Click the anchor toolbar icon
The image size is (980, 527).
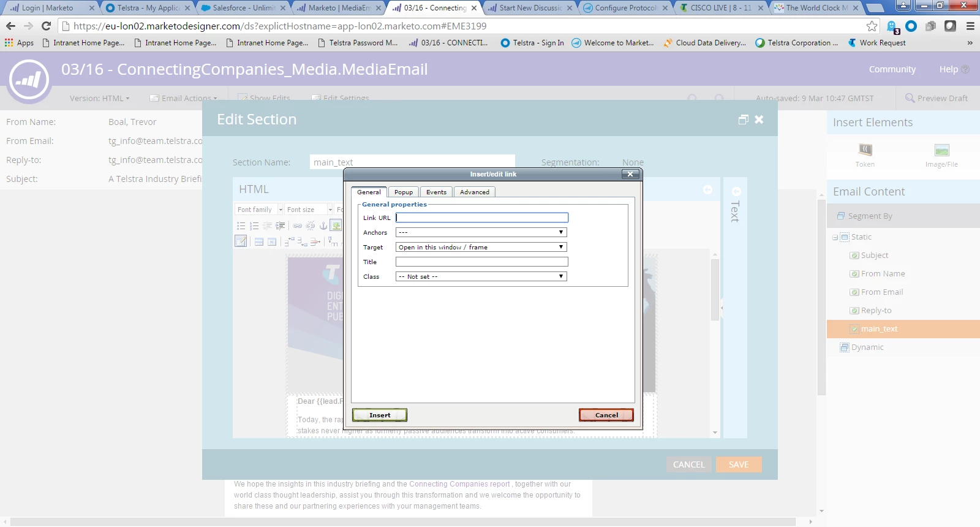[x=323, y=226]
